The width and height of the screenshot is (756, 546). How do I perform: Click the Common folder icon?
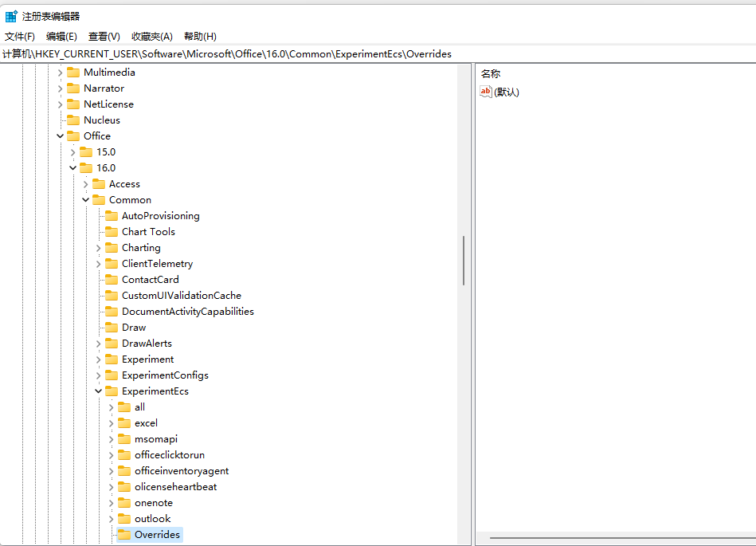(x=98, y=200)
